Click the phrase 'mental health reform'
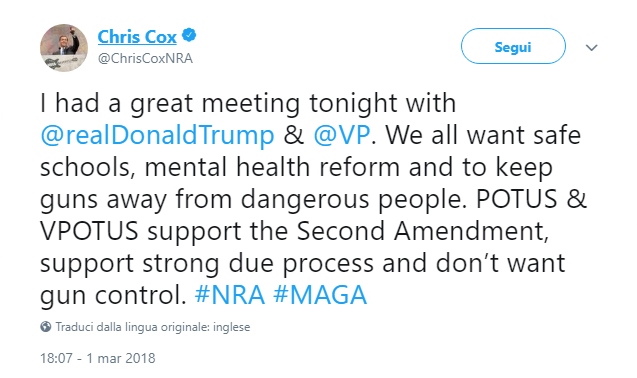Screen dimensions: 637x378 pos(272,167)
